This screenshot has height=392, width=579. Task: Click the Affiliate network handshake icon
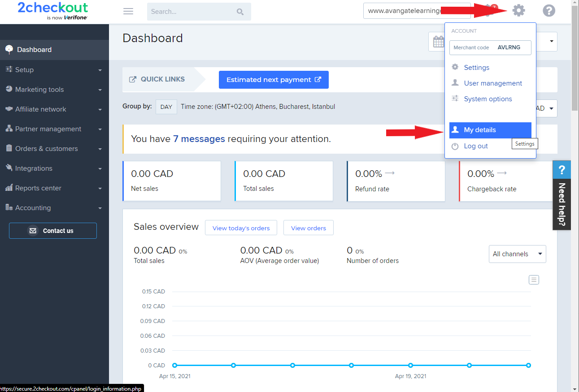(9, 109)
